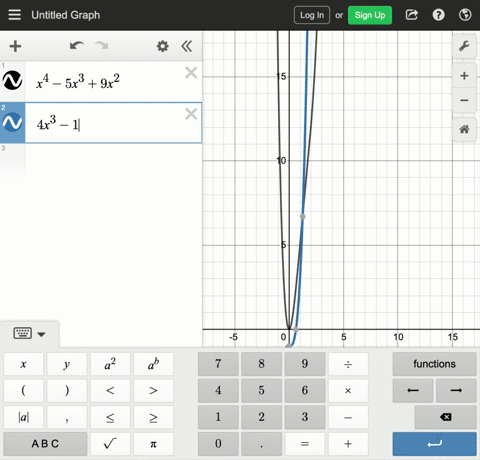Delete expression x^4 − 5x^3 + 9x^2
The image size is (480, 460).
pos(191,72)
